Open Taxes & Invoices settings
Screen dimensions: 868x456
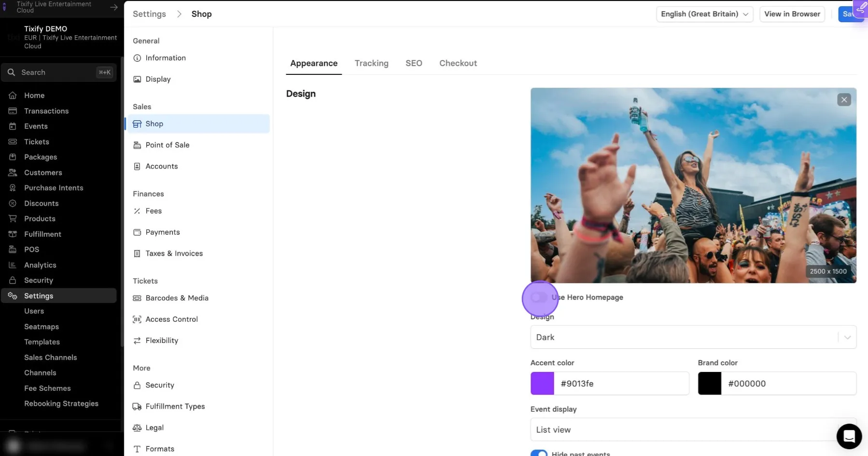[174, 254]
